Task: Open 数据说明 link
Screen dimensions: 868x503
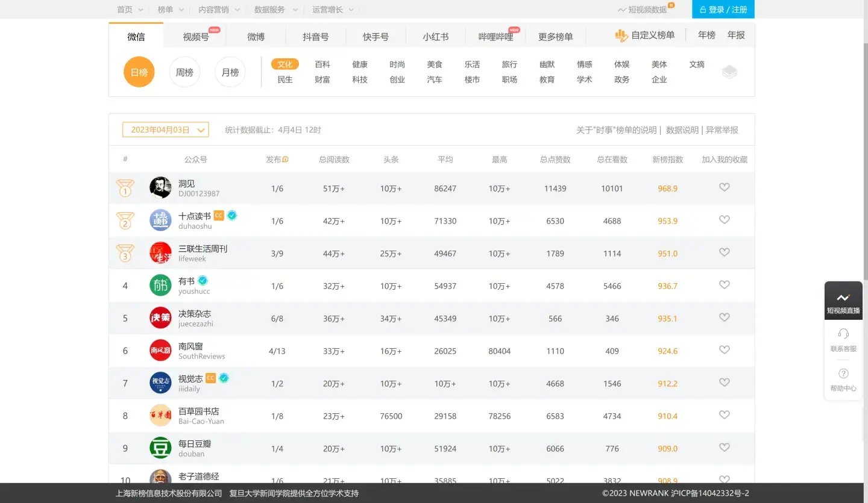Action: tap(682, 130)
